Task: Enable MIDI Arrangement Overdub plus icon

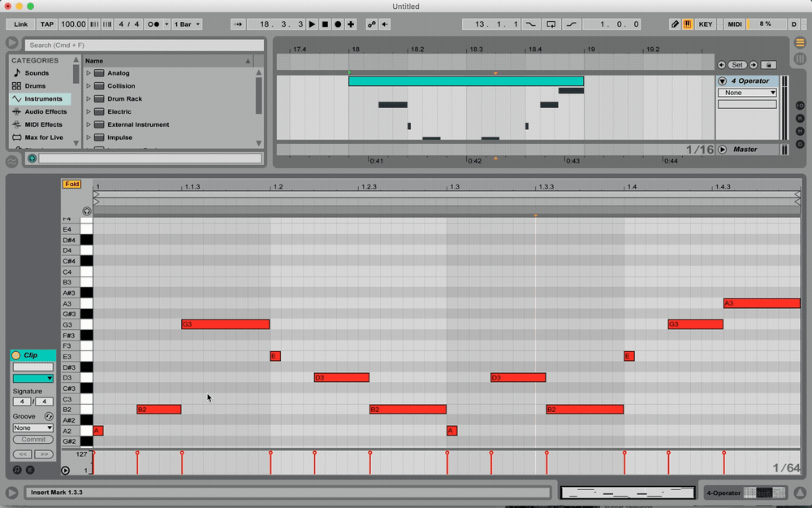Action: (351, 24)
